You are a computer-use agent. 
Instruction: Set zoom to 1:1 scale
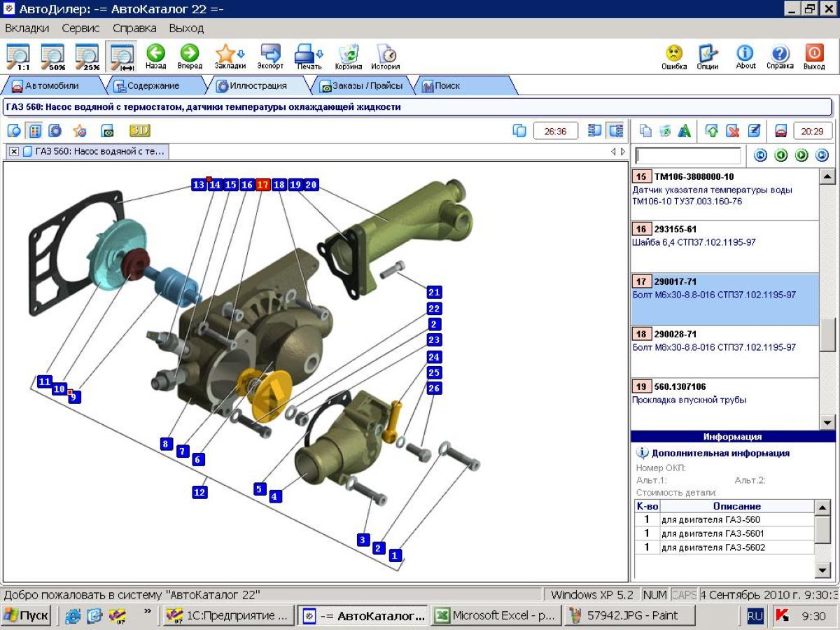(x=19, y=56)
